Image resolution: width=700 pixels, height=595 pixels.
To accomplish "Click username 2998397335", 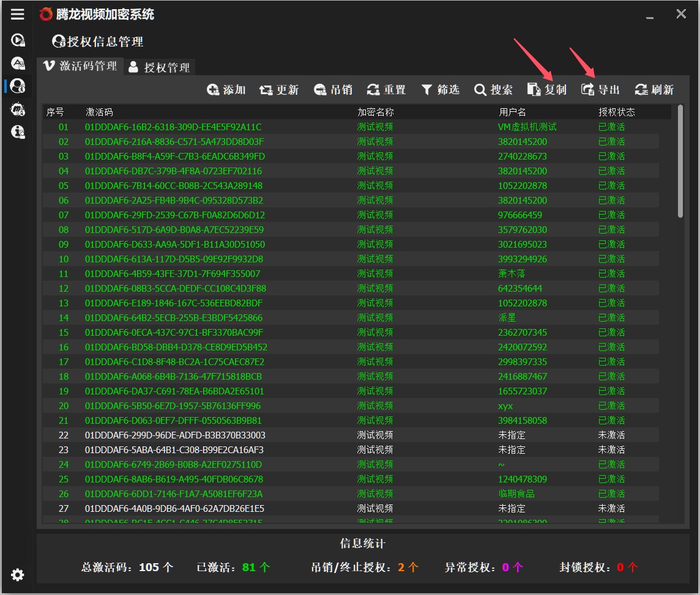I will [x=523, y=362].
